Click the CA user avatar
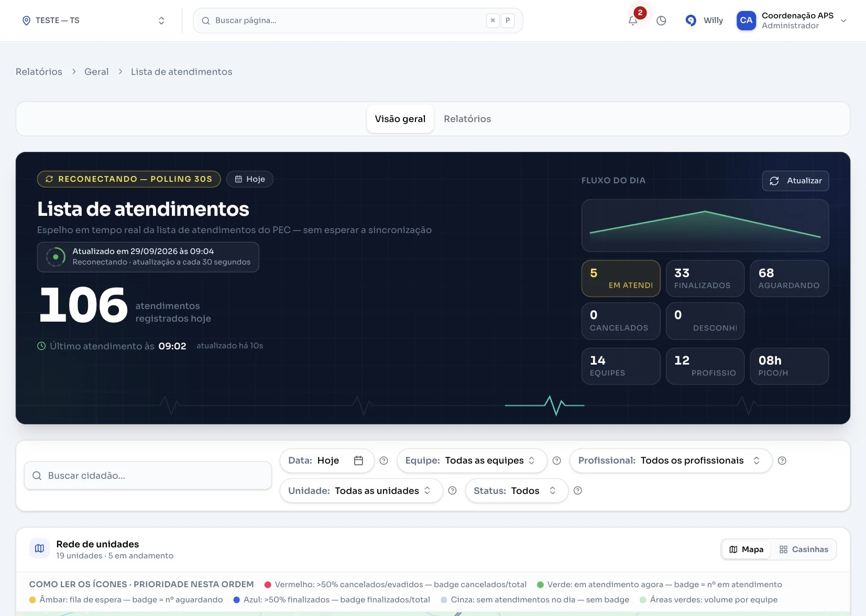Screen dimensions: 866x616 pyautogui.click(x=746, y=20)
